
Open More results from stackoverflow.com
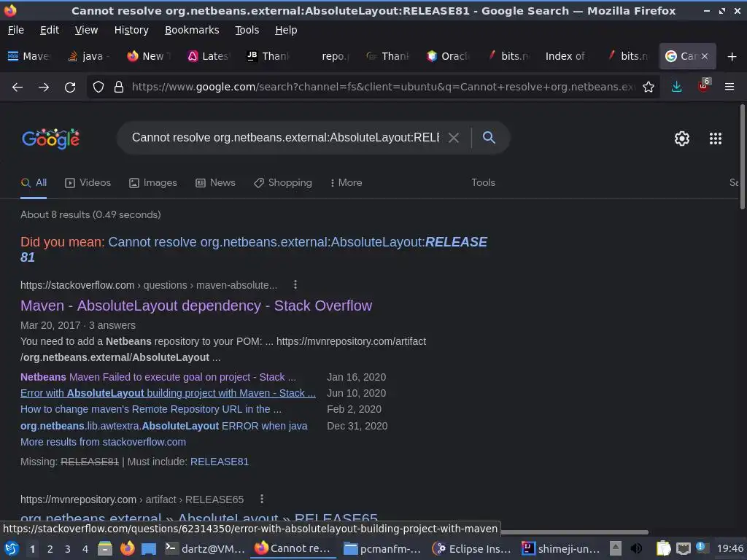click(103, 443)
